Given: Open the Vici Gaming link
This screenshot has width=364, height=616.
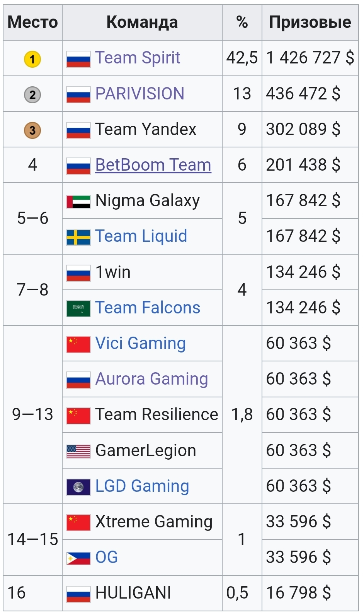Looking at the screenshot, I should [x=141, y=343].
